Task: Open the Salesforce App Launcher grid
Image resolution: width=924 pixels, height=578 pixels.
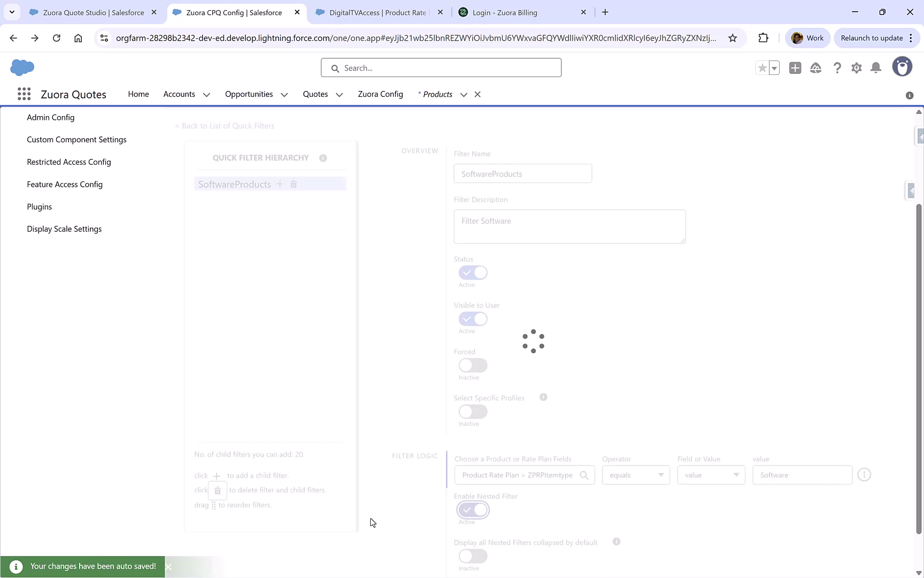Action: click(x=24, y=94)
